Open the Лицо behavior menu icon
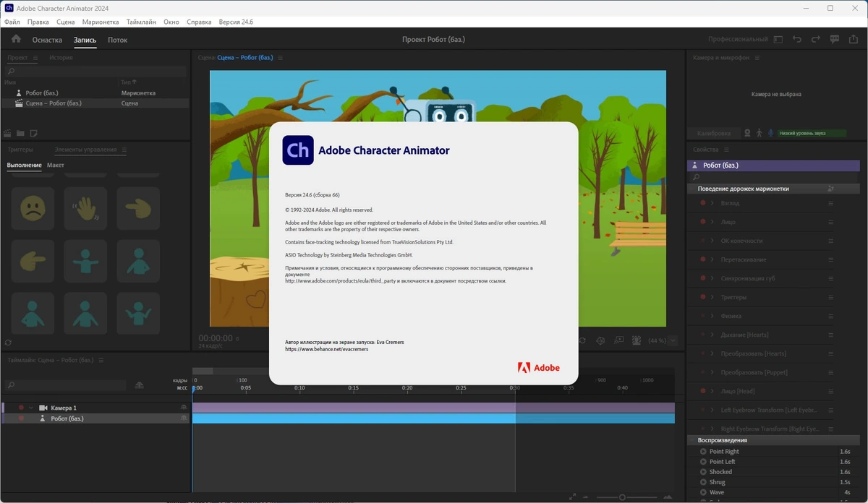The image size is (868, 503). tap(831, 222)
